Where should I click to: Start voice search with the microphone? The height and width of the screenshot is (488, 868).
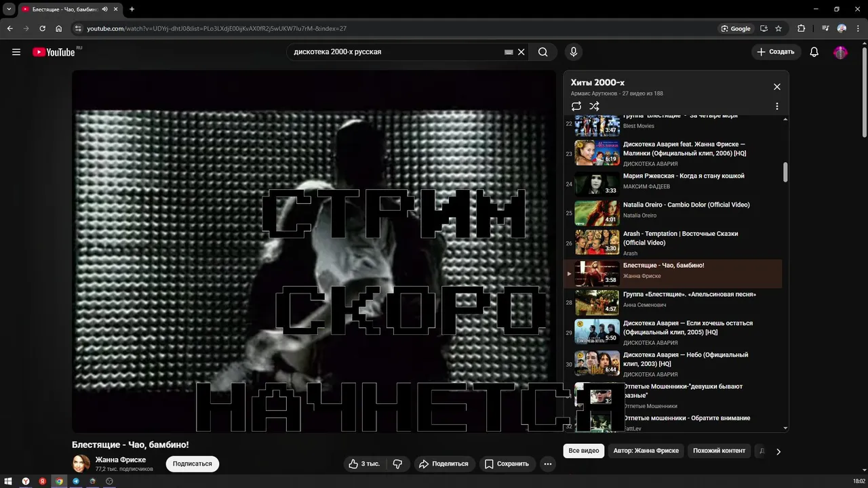click(574, 52)
